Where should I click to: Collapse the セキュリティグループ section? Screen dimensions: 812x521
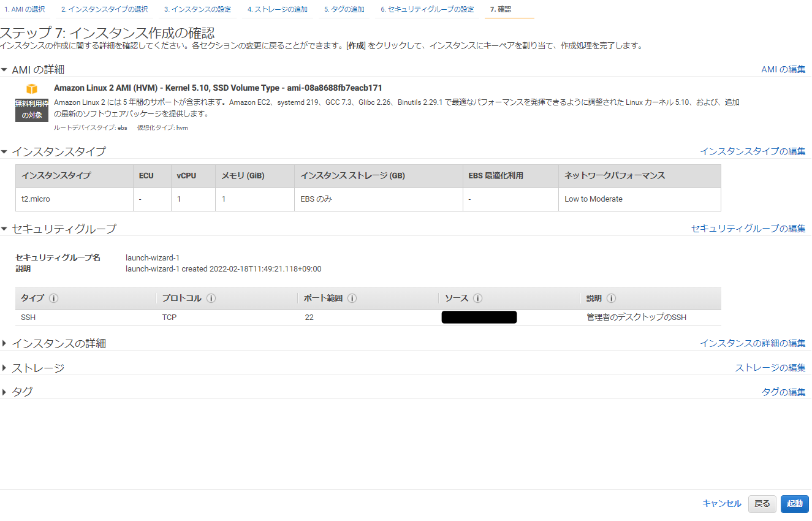4,229
